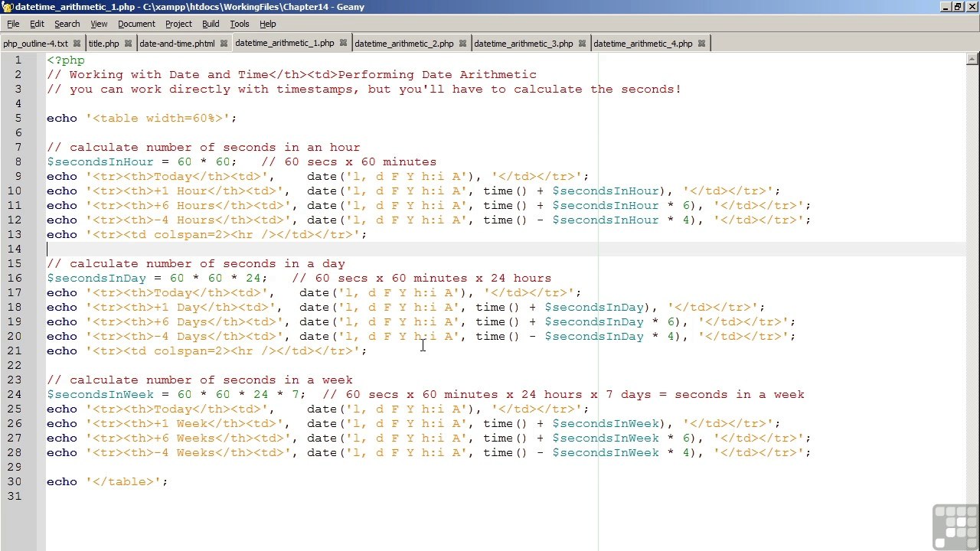
Task: Close the date-and-time.phtml tab
Action: pyautogui.click(x=224, y=44)
